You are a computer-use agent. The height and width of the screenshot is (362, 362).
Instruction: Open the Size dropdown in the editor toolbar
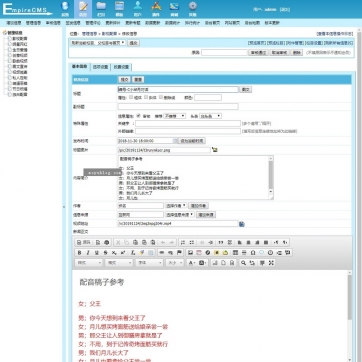[x=175, y=263]
